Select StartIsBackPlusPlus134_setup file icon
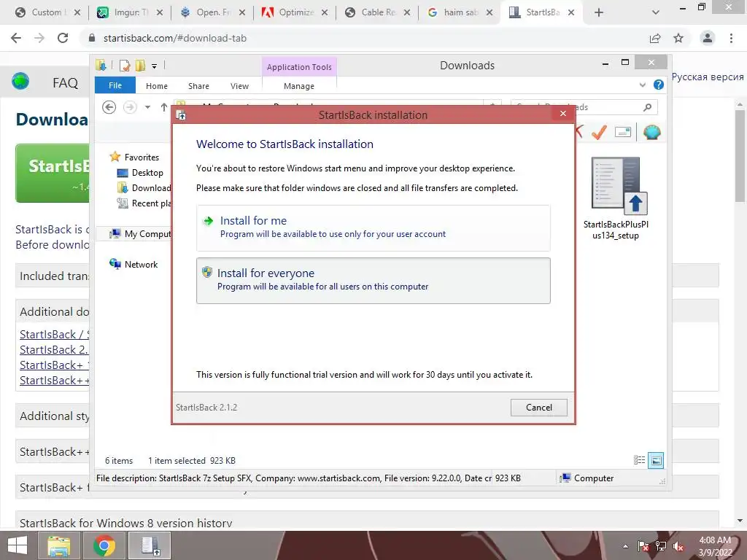The image size is (747, 560). pos(616,198)
